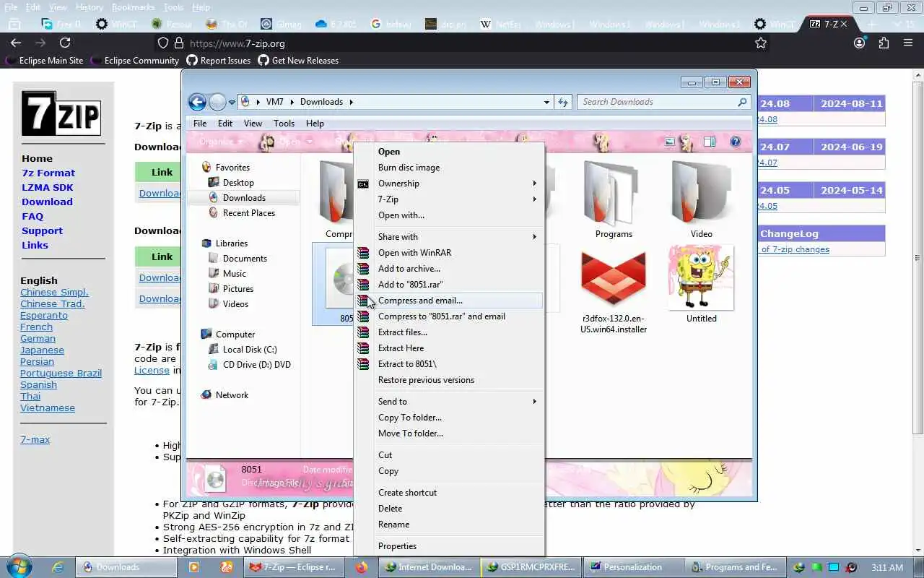The image size is (924, 578).
Task: Switch the site language to German
Action: coord(38,338)
